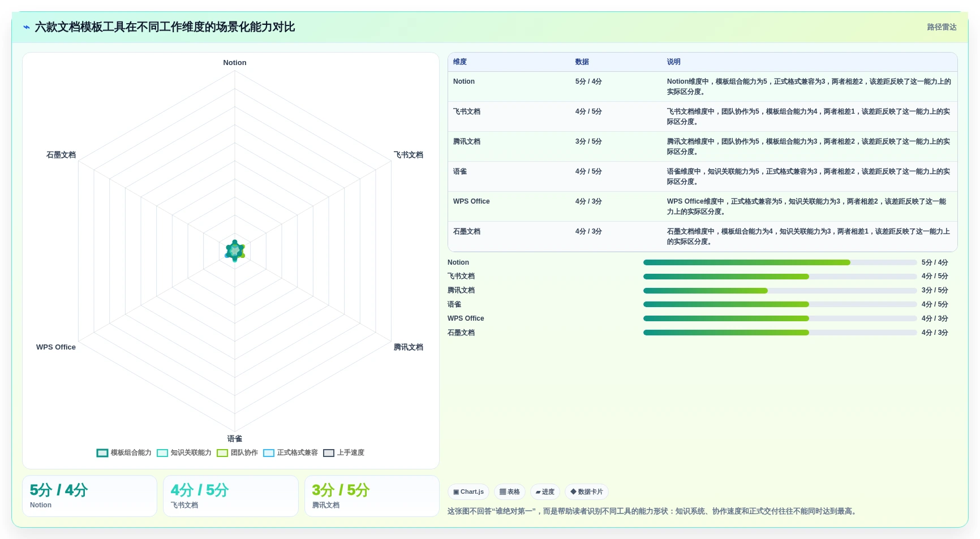Screen dimensions: 980x539
Task: Click the 飞书文档 progress bar
Action: coord(780,277)
